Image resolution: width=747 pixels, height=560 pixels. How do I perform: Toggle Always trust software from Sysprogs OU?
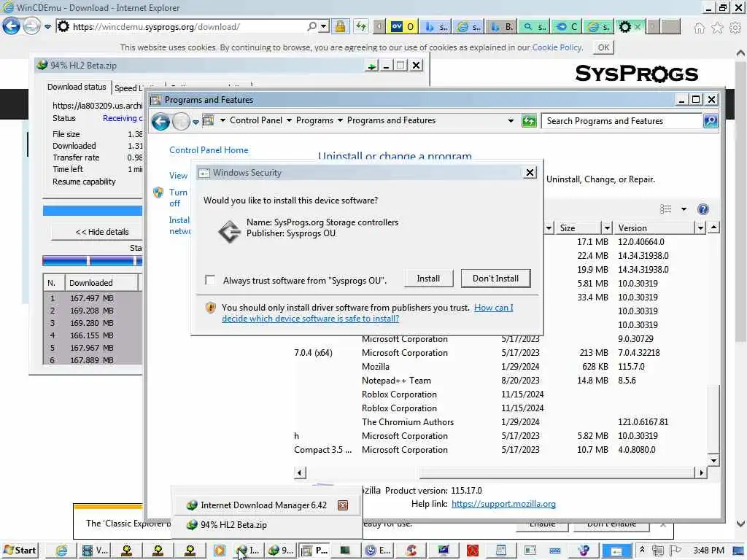(209, 280)
